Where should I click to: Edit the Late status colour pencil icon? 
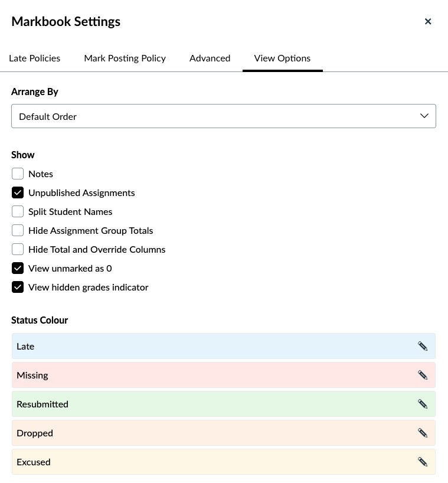[x=423, y=346]
